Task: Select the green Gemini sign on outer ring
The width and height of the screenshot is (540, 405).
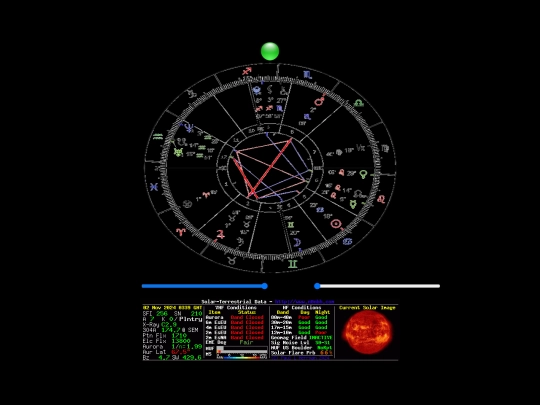Action: (x=292, y=264)
